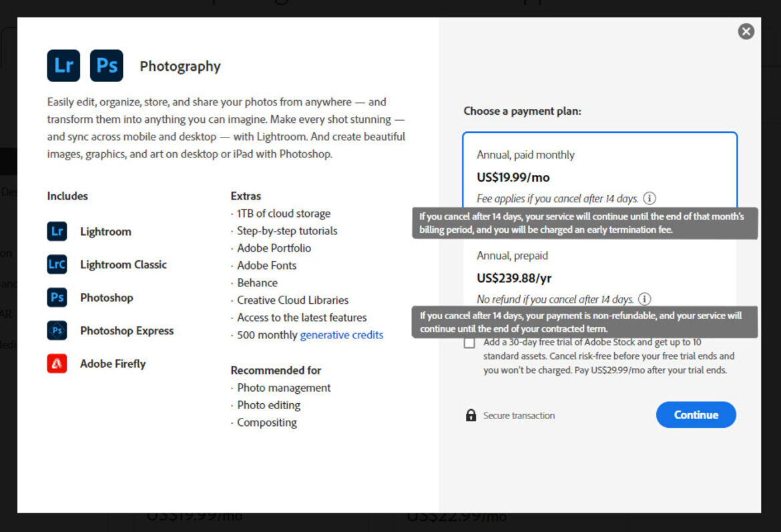This screenshot has width=781, height=532.
Task: Click the Recommended for section label
Action: pyautogui.click(x=276, y=370)
